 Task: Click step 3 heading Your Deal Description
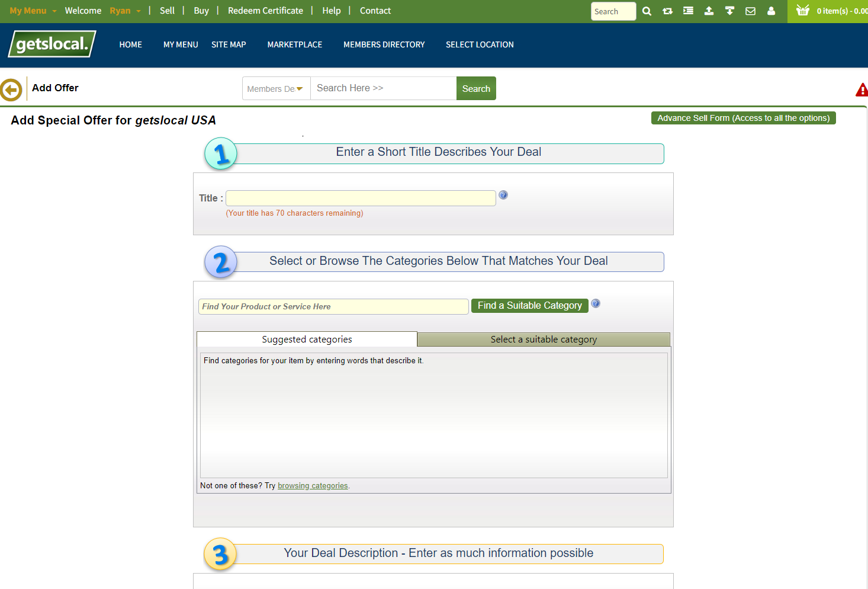pyautogui.click(x=439, y=553)
